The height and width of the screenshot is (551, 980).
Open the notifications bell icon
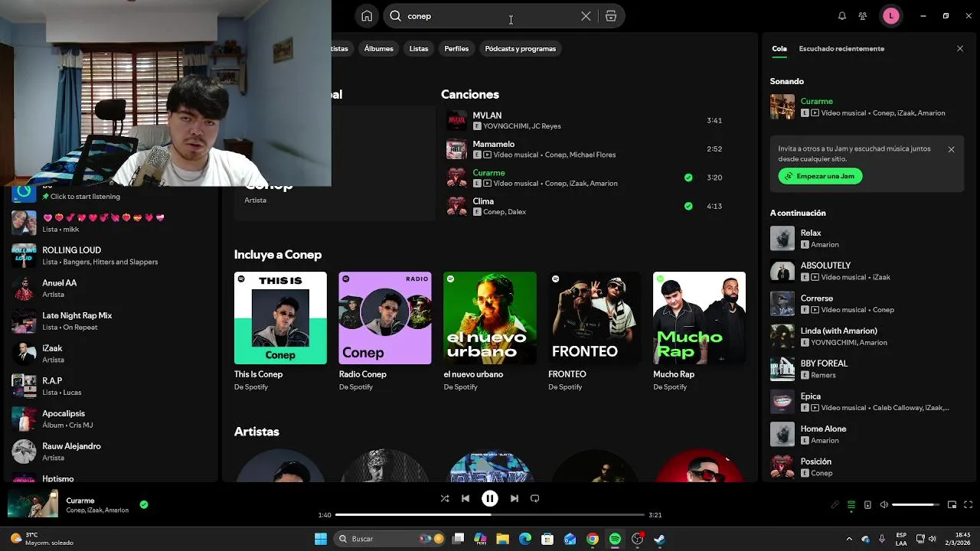[x=842, y=16]
